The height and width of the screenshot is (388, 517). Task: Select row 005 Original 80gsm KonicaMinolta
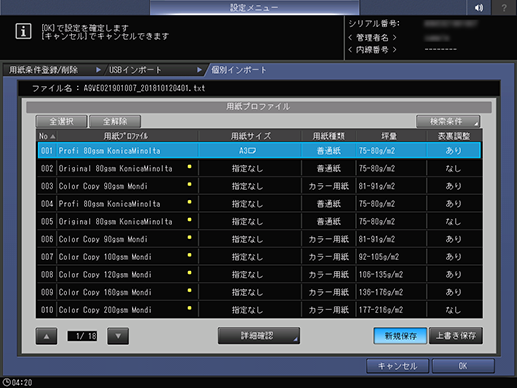pyautogui.click(x=259, y=221)
